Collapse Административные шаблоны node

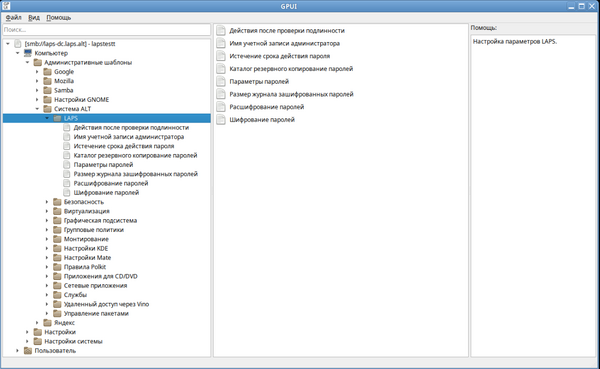[28, 62]
